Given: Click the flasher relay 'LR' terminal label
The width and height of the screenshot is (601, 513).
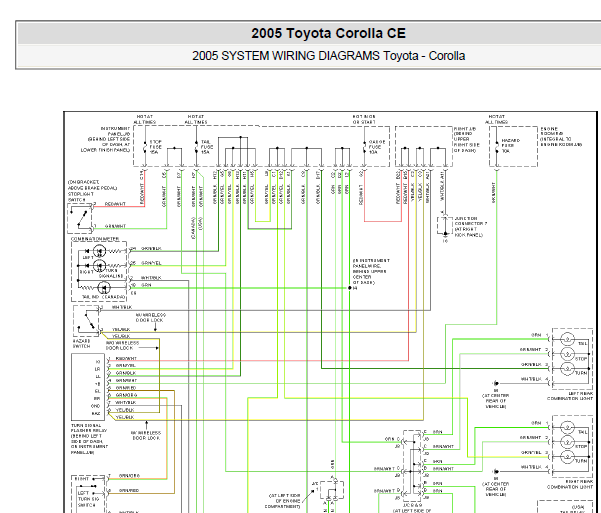Looking at the screenshot, I should (97, 369).
